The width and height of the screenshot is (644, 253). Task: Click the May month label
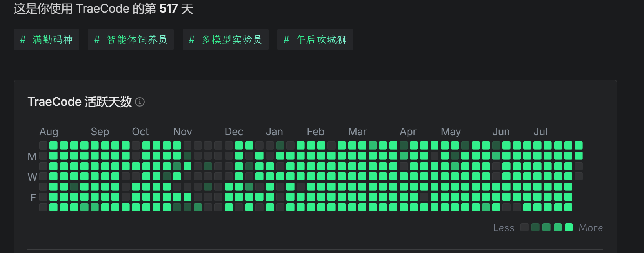[451, 132]
